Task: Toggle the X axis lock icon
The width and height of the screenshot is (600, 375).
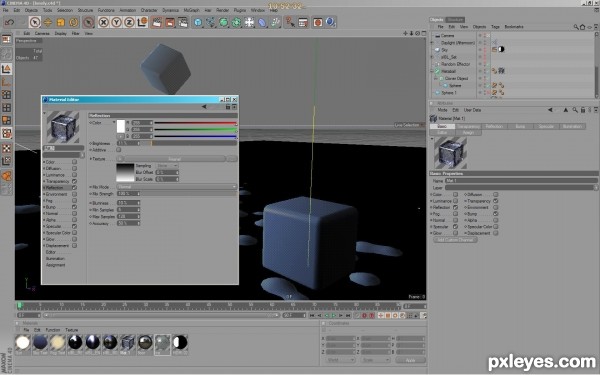Action: (x=103, y=22)
